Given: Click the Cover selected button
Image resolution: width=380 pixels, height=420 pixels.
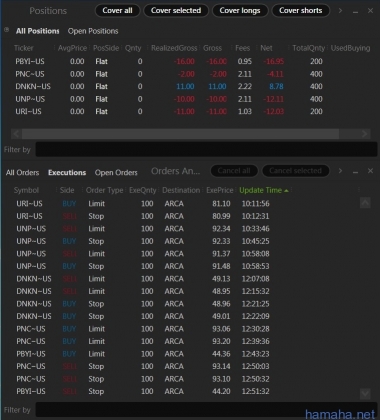Looking at the screenshot, I should pyautogui.click(x=176, y=11).
